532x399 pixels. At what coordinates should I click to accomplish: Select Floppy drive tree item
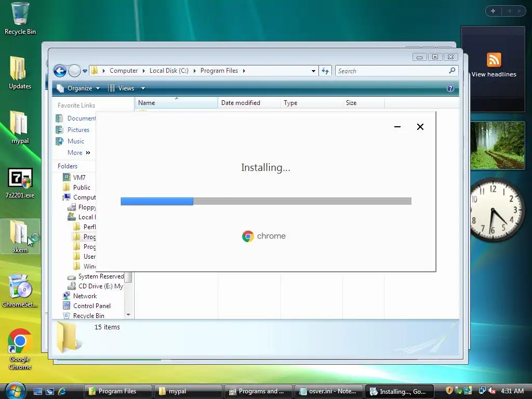point(82,207)
